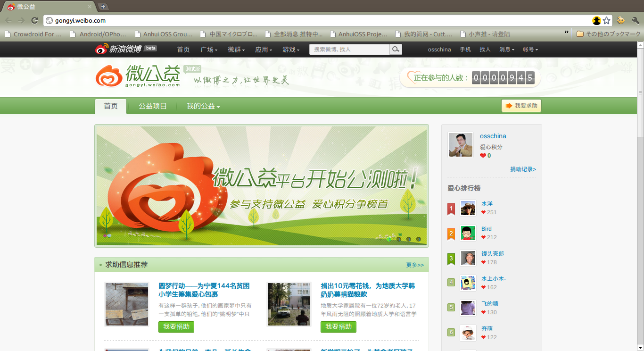
Task: Open the 捐助记录> link
Action: click(x=523, y=169)
